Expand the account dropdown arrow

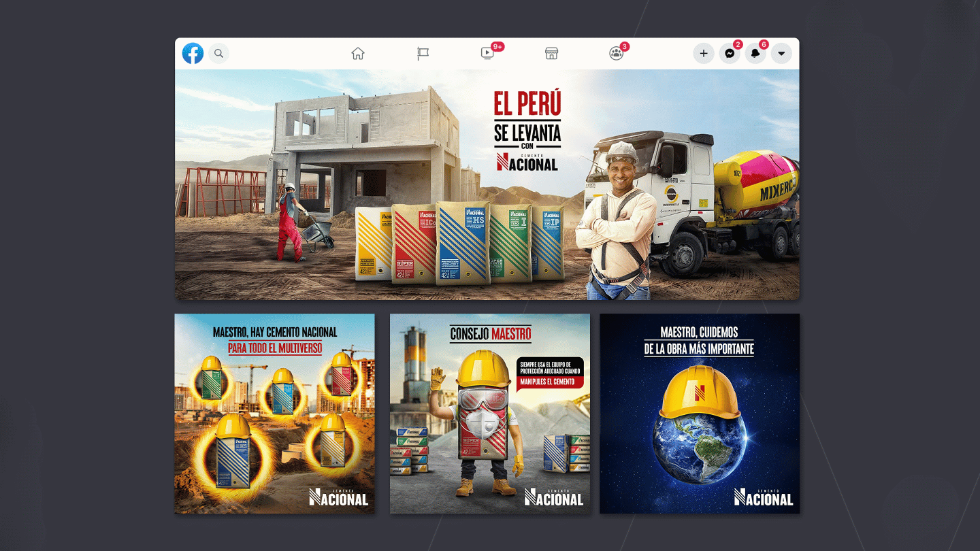(x=781, y=54)
